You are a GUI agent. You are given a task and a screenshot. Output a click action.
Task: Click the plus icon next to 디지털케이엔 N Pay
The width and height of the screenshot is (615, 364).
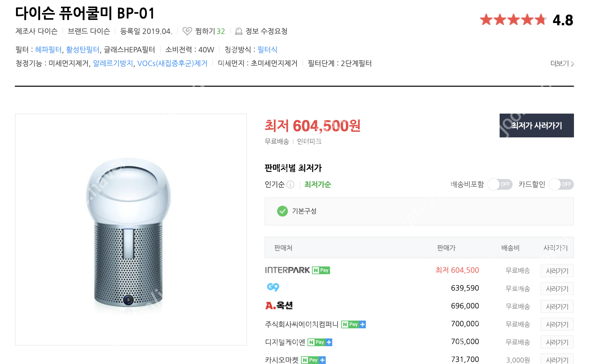[329, 342]
